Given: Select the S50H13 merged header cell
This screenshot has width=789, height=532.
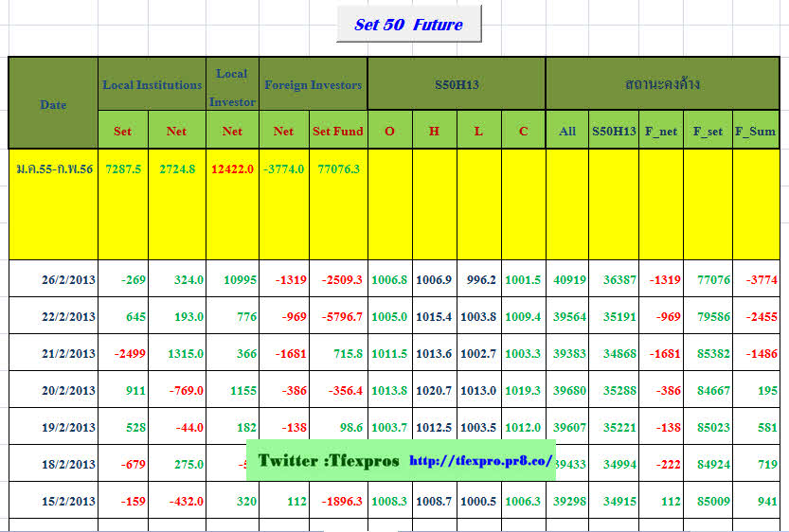Looking at the screenshot, I should (457, 85).
